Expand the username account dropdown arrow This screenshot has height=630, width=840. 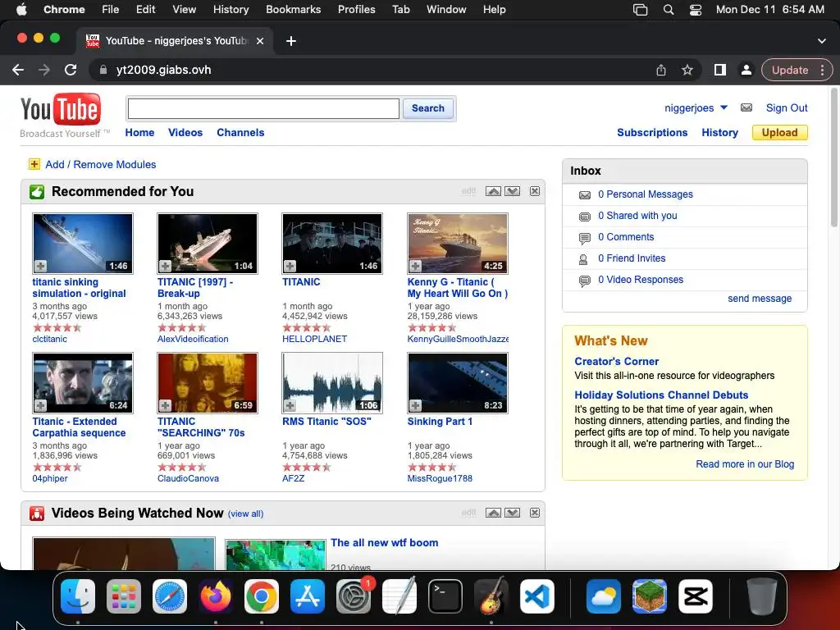(724, 107)
